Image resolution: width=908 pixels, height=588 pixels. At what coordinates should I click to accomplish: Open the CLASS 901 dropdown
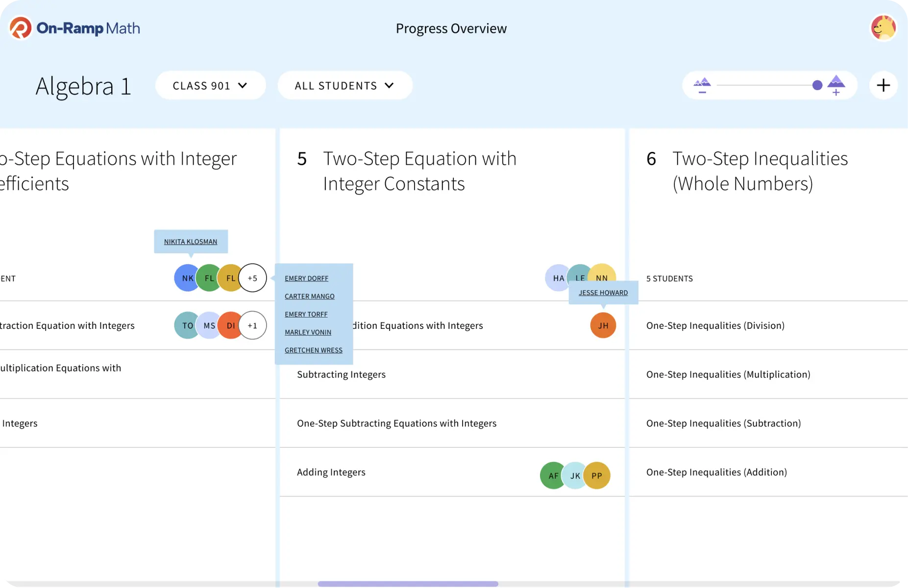click(210, 86)
